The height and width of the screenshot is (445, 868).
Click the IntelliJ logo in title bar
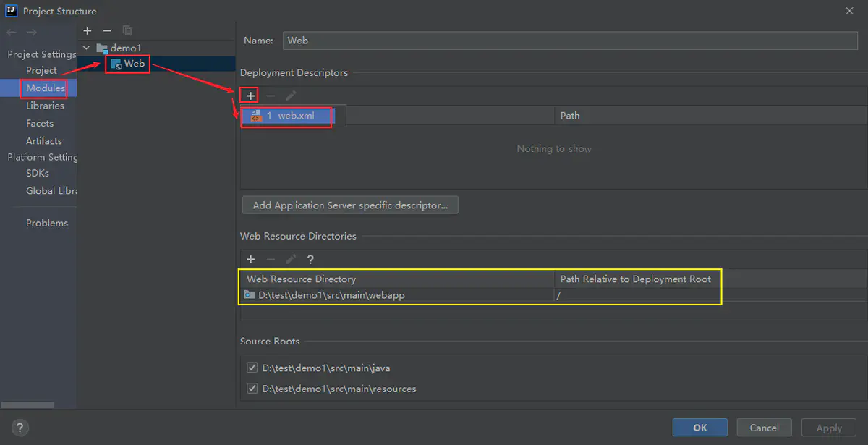tap(12, 11)
